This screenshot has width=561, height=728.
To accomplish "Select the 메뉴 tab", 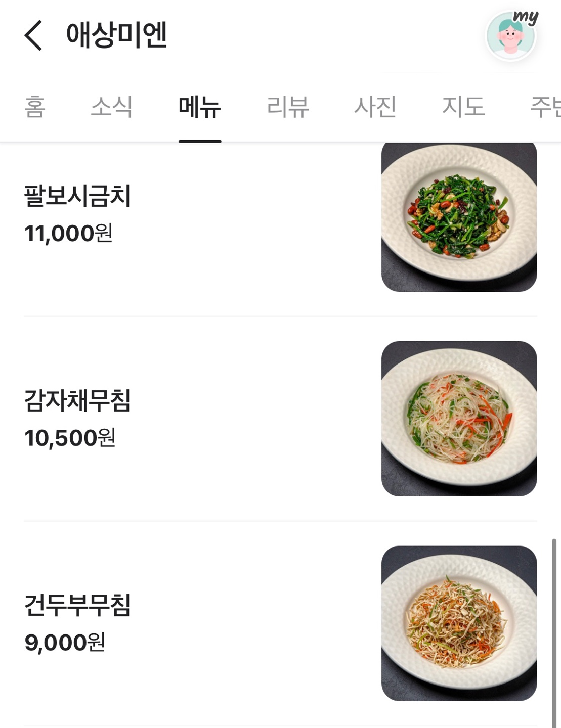I will tap(200, 107).
